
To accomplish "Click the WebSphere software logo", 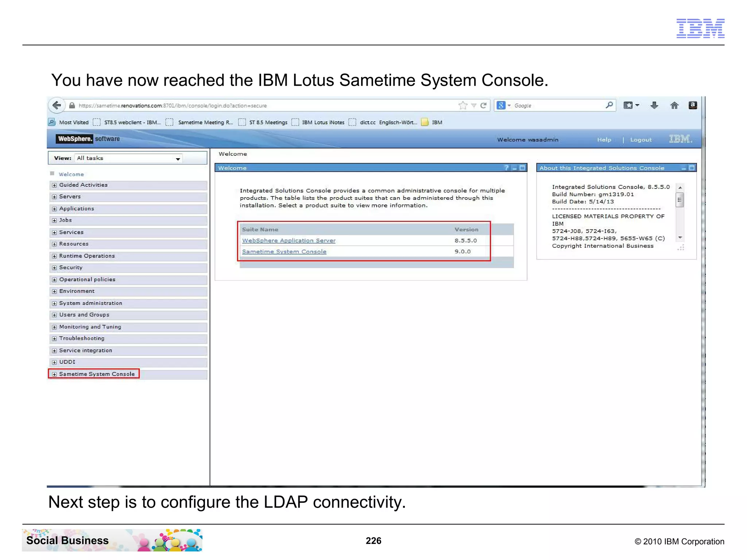I will point(88,139).
